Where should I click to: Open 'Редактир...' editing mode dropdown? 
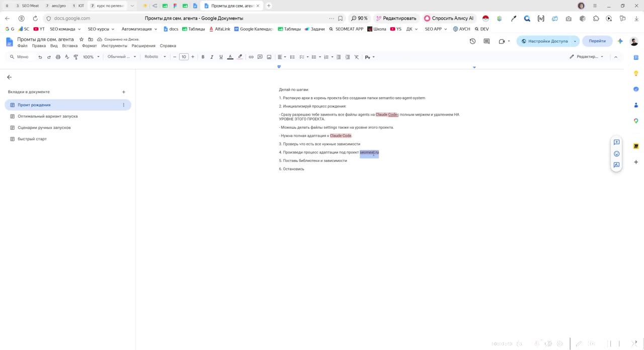click(586, 57)
